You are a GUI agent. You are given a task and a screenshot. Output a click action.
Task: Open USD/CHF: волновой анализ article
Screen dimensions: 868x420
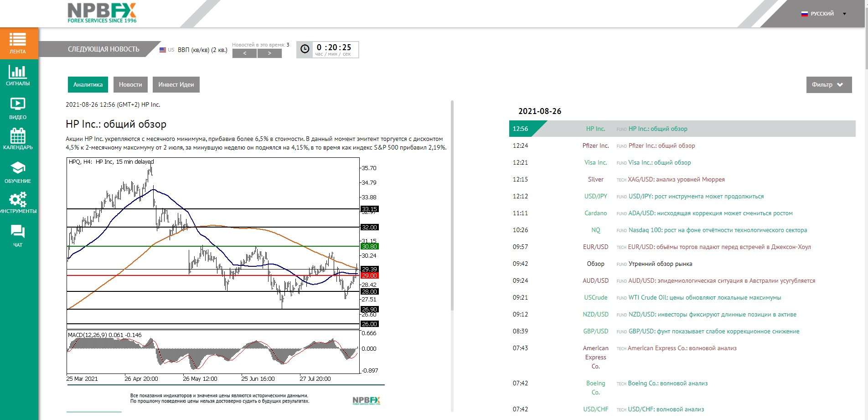666,409
